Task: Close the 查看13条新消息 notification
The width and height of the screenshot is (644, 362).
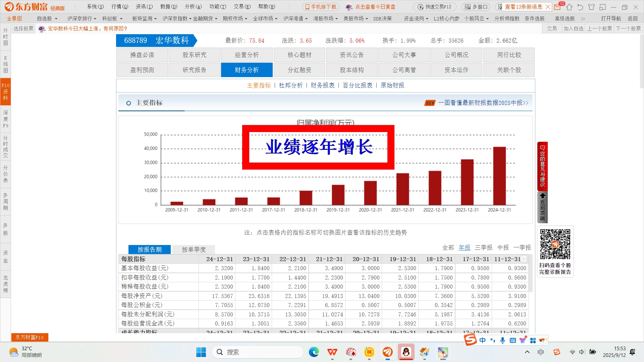Action: [548, 7]
